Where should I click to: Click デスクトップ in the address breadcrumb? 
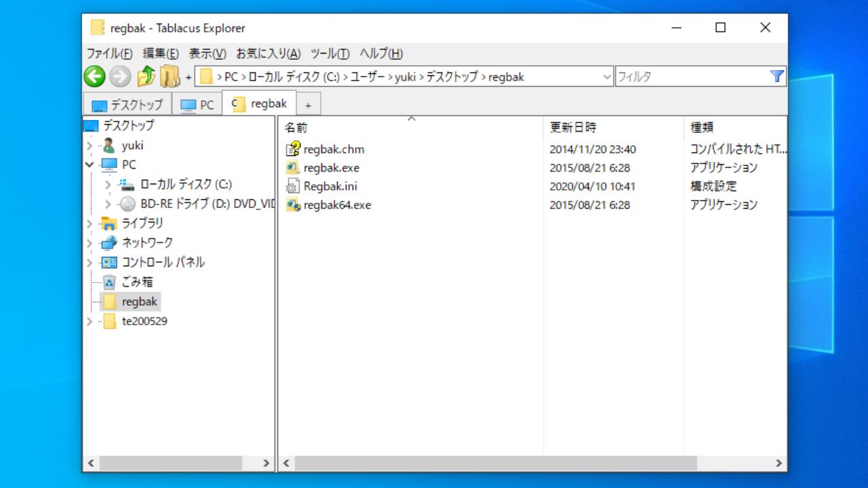(x=452, y=77)
